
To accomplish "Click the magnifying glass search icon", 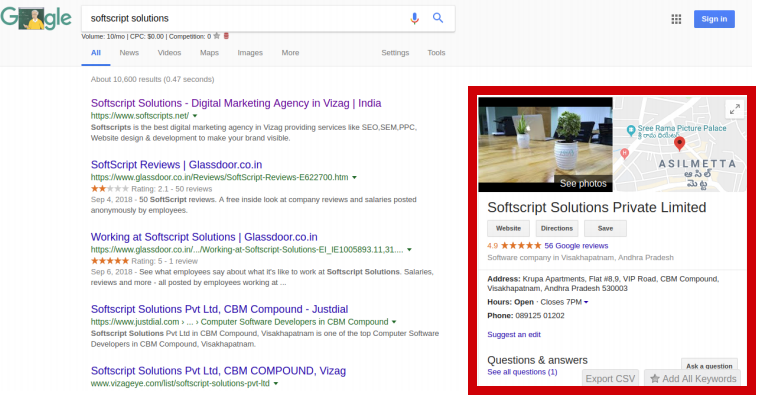I will 438,18.
